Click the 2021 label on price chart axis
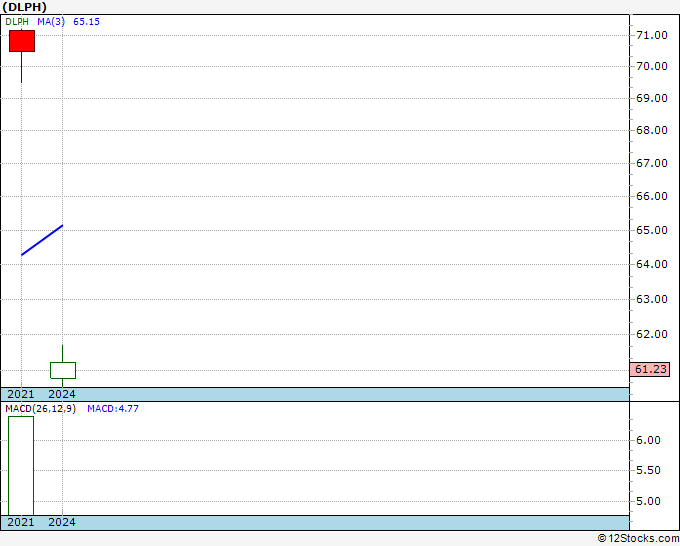This screenshot has height=546, width=680. [21, 394]
